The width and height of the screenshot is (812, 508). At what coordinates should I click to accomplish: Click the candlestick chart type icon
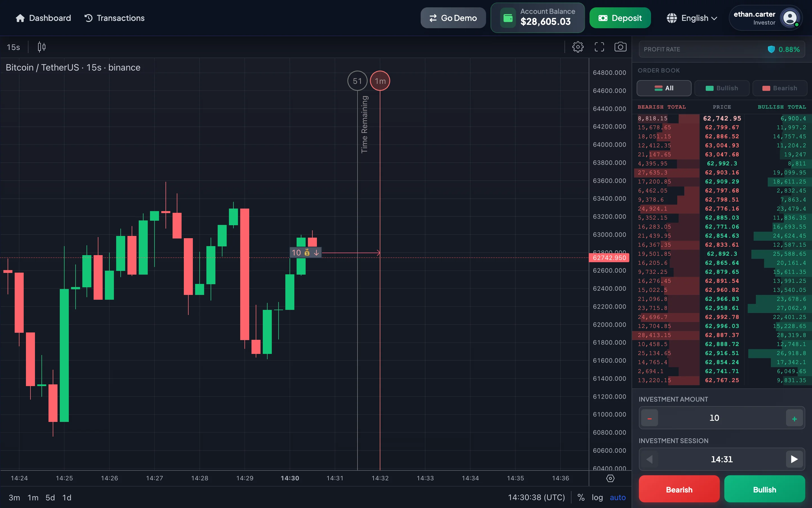tap(42, 47)
